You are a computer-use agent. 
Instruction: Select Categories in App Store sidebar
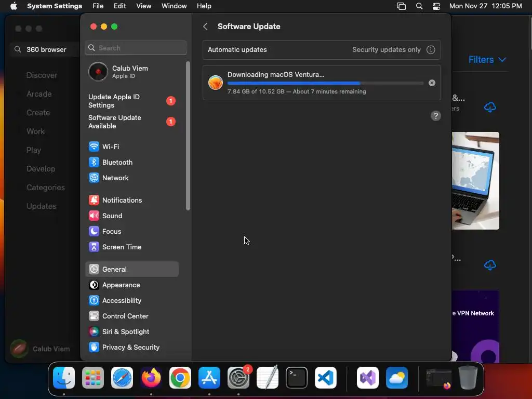click(46, 188)
